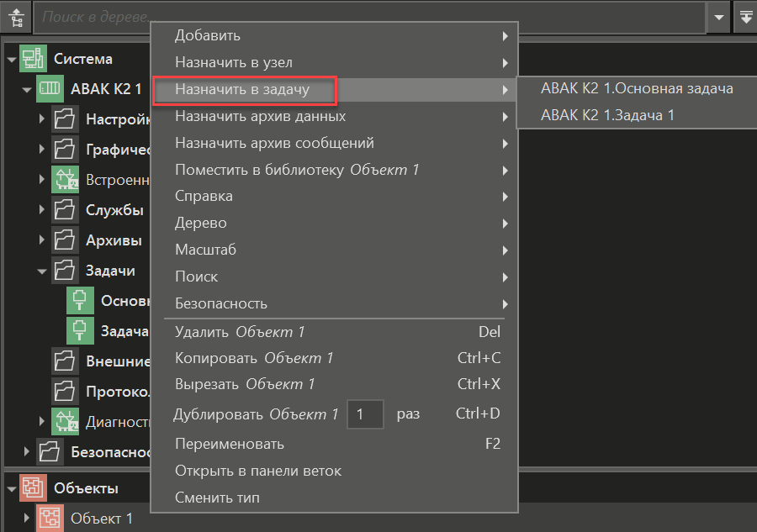
Task: Select the Службы tree label
Action: point(114,210)
